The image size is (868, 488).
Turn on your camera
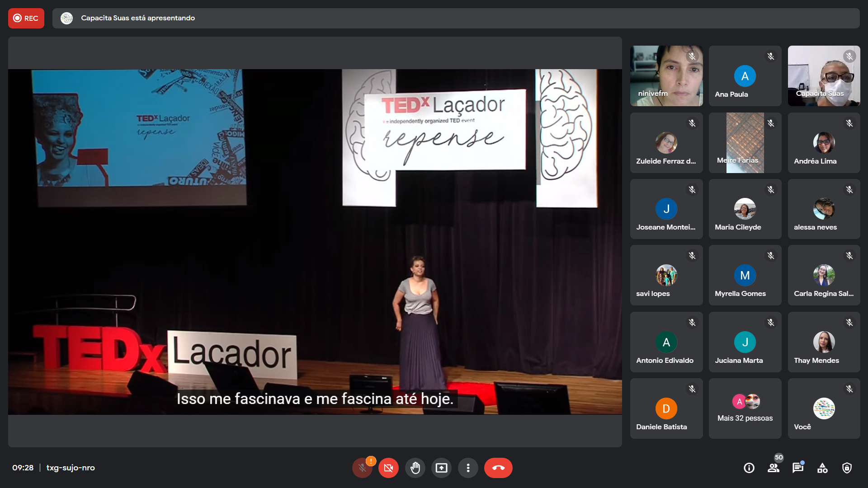[388, 468]
